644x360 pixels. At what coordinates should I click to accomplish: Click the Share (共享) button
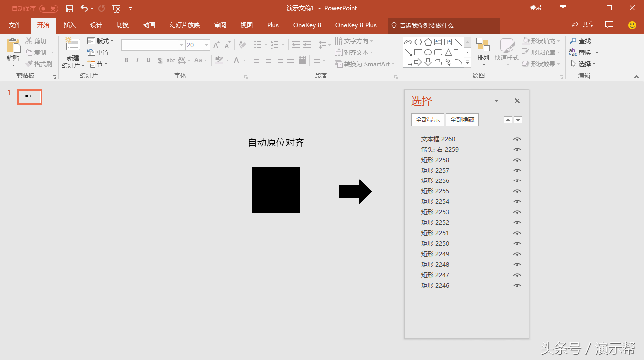tap(582, 25)
